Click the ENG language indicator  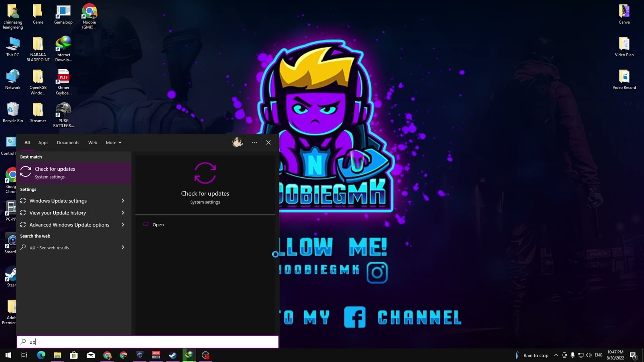[599, 355]
